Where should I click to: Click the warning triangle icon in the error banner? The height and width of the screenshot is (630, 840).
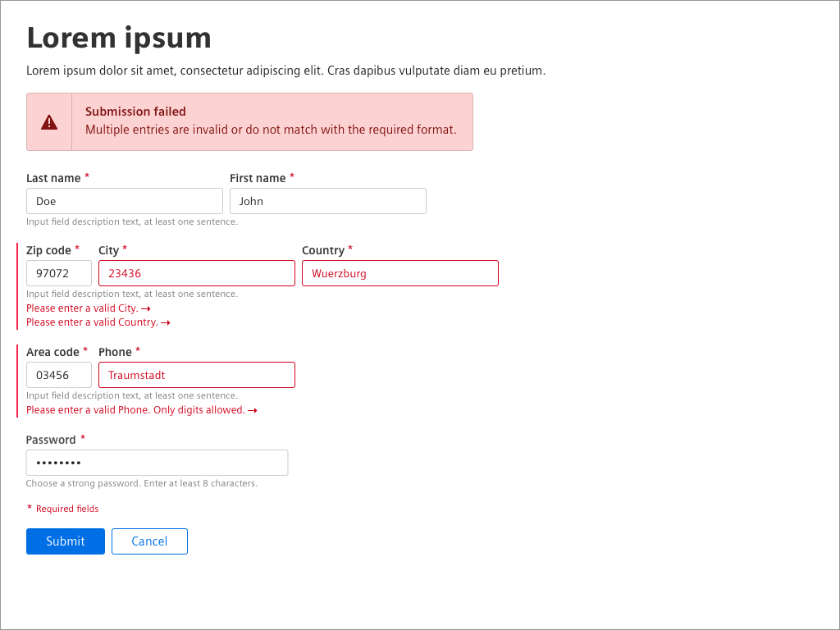tap(48, 121)
